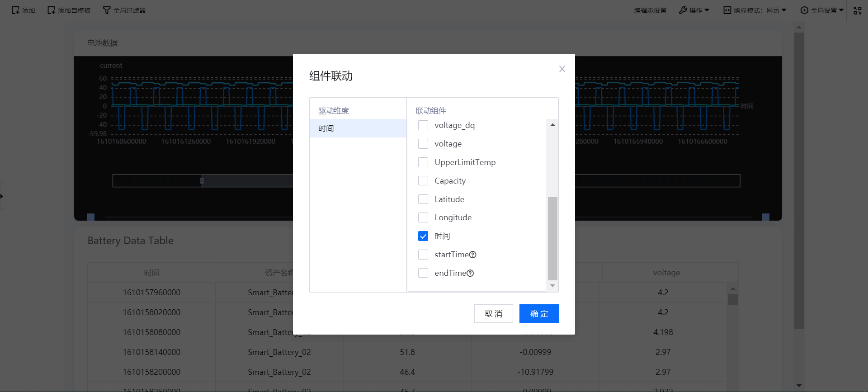The height and width of the screenshot is (392, 868).
Task: Expand the collapsed left side panel arrow
Action: click(x=2, y=196)
